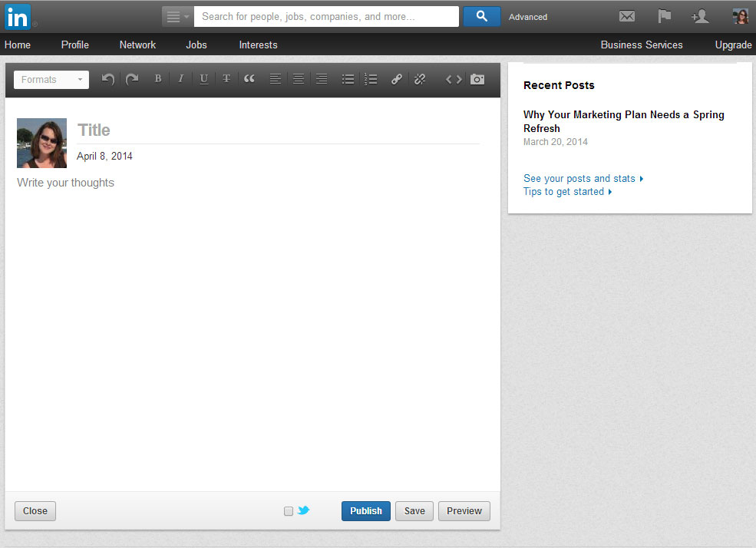The image size is (756, 548).
Task: Open See your posts and stats
Action: (578, 178)
